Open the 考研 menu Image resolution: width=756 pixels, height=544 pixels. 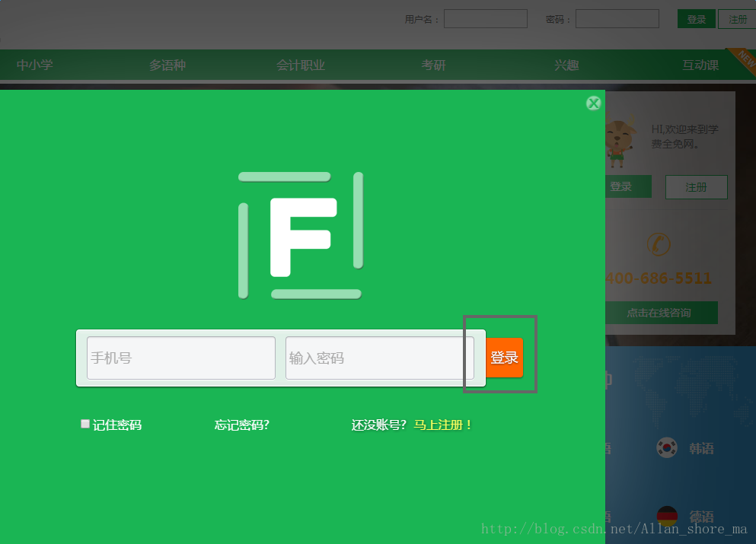pos(433,65)
